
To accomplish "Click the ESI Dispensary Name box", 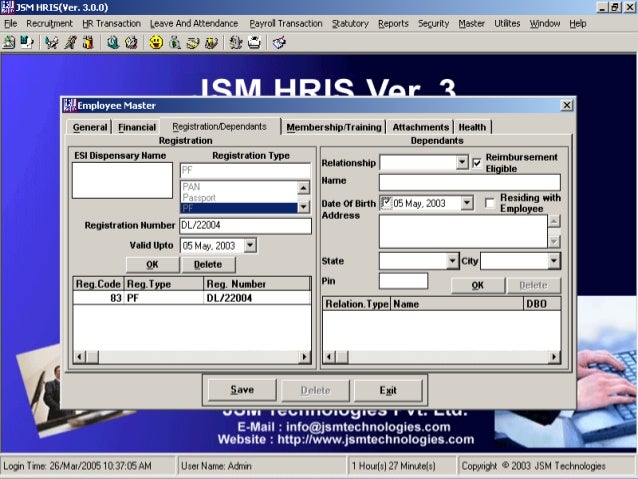I will pyautogui.click(x=122, y=180).
